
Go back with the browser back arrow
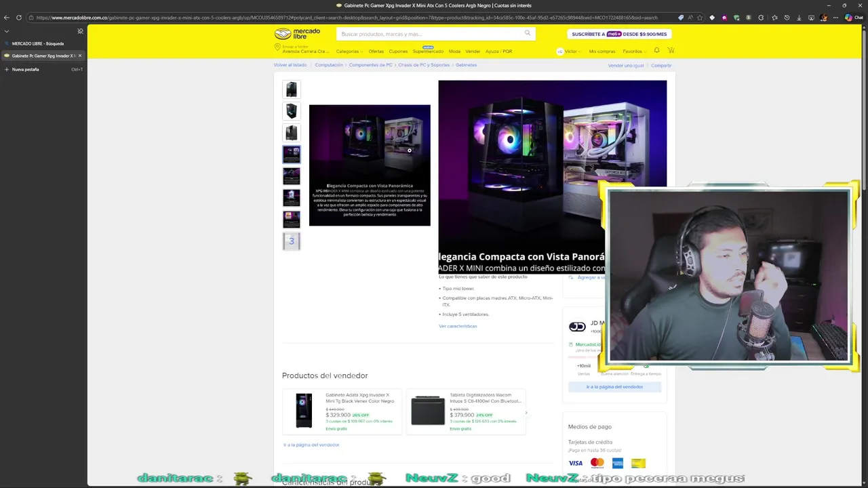point(7,18)
